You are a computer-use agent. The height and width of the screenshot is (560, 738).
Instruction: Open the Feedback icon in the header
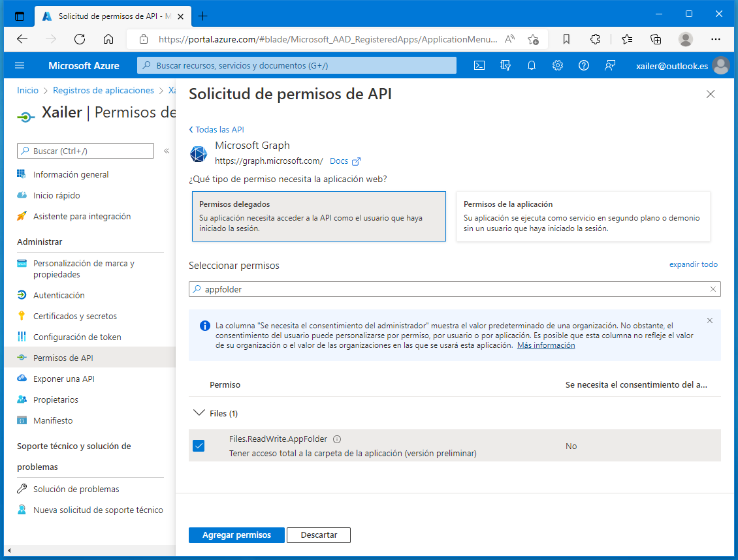coord(610,65)
